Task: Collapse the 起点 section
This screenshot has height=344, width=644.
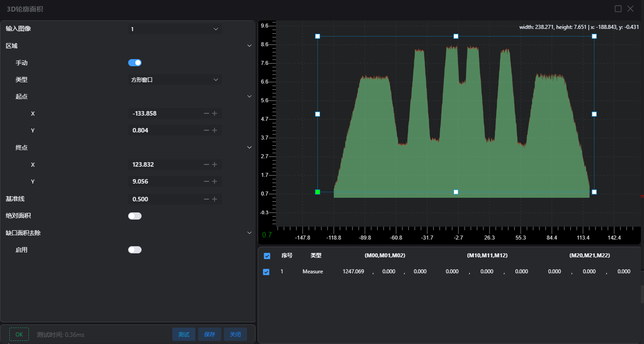Action: tap(249, 96)
